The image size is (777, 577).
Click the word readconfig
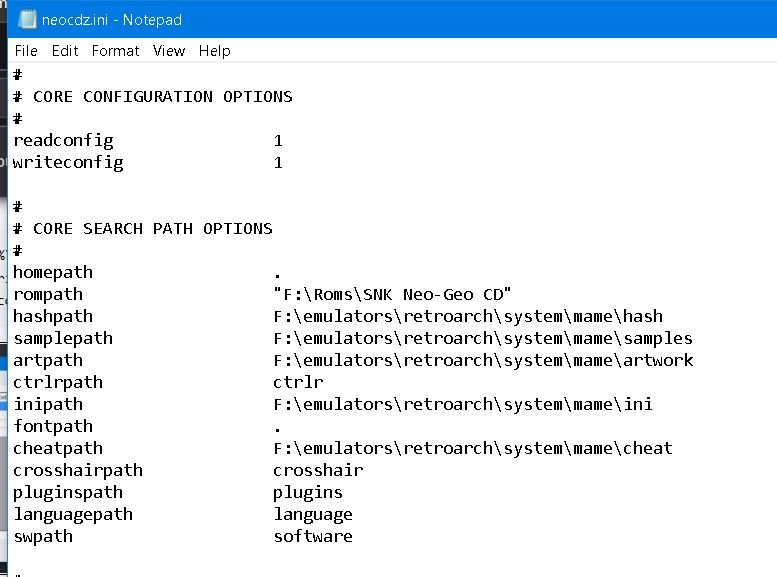coord(63,141)
